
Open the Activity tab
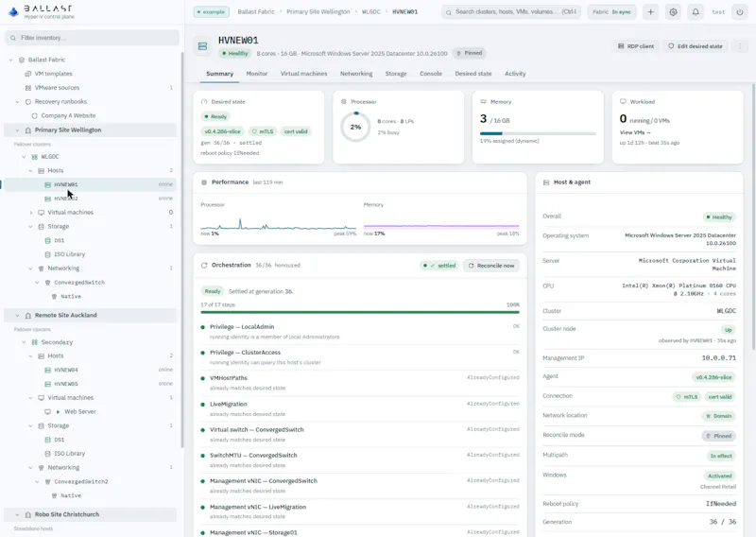(515, 74)
